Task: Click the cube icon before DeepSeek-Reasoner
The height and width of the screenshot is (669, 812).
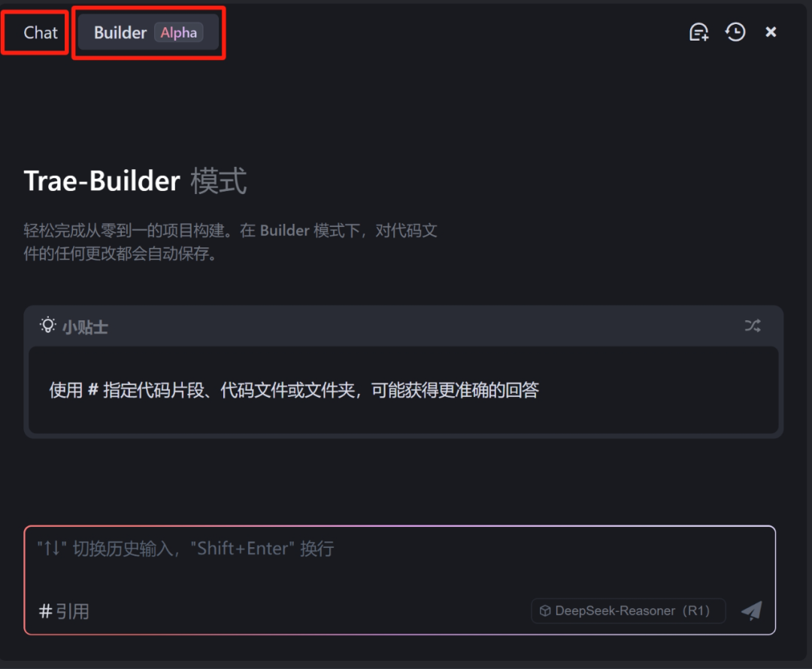Action: (x=545, y=611)
